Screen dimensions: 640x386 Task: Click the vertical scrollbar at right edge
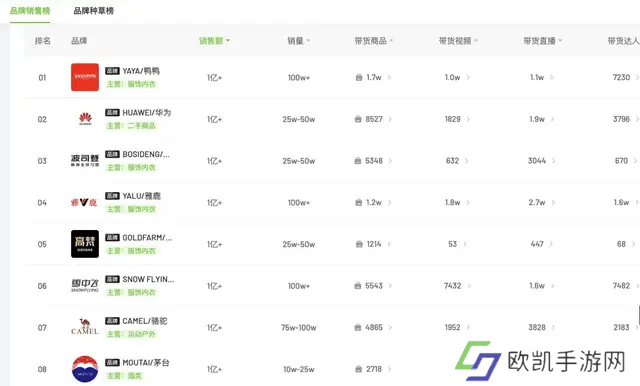(638, 316)
